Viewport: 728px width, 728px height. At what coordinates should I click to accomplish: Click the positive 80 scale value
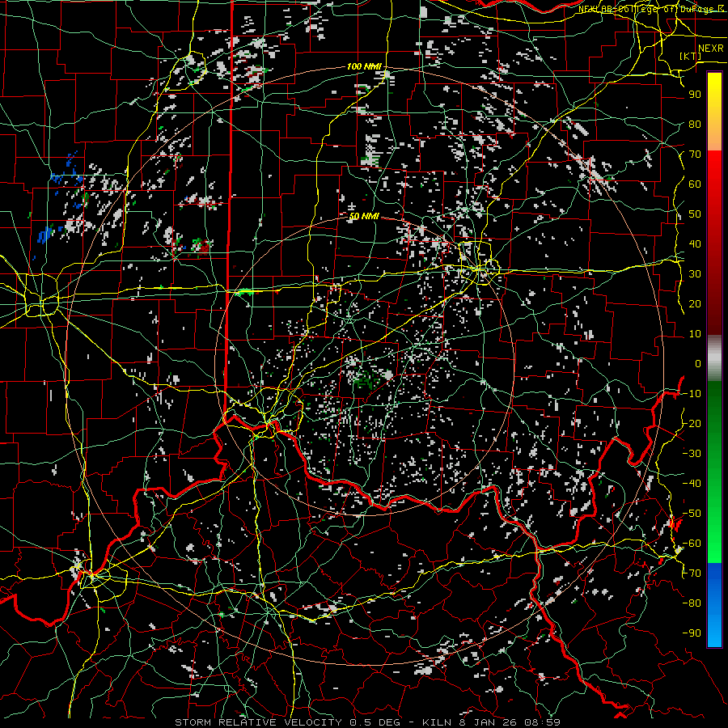click(695, 124)
